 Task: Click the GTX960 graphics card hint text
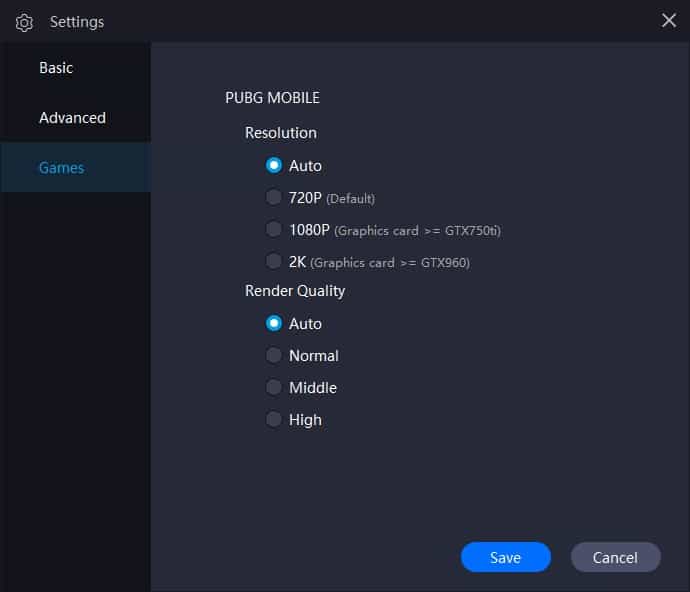(x=390, y=263)
